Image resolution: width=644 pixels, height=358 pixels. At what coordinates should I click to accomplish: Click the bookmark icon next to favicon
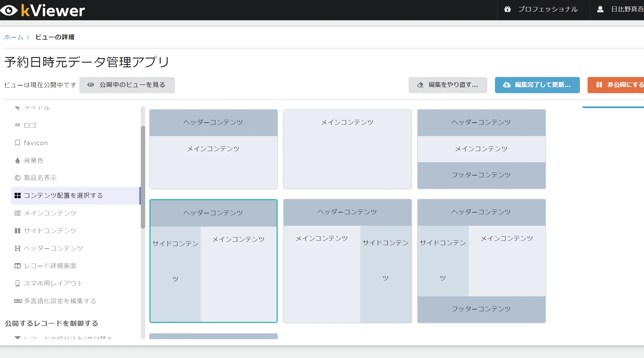click(x=18, y=143)
